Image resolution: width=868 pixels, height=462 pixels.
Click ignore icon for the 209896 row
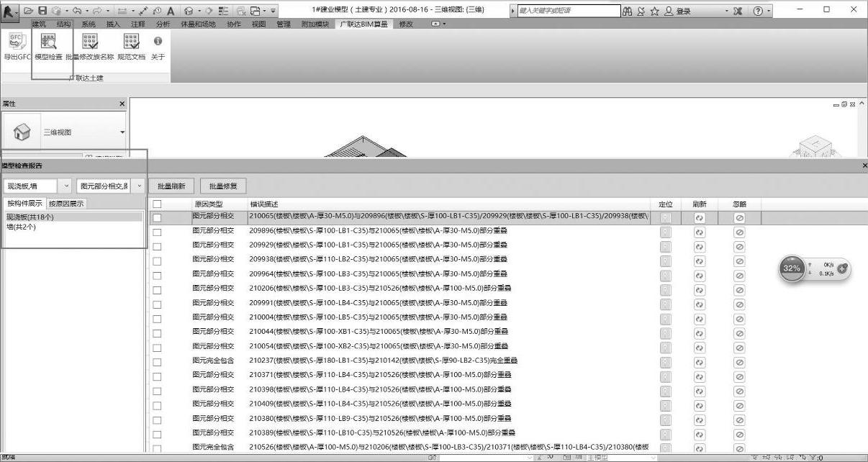pyautogui.click(x=739, y=232)
